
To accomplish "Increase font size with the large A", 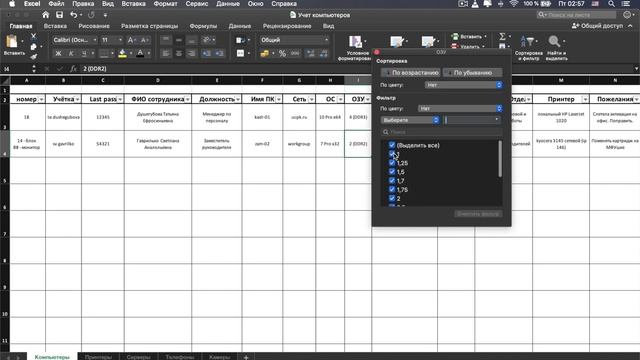I will click(x=131, y=40).
